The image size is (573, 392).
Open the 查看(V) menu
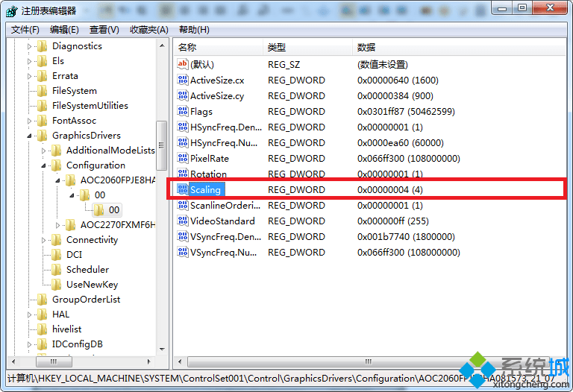[x=104, y=30]
